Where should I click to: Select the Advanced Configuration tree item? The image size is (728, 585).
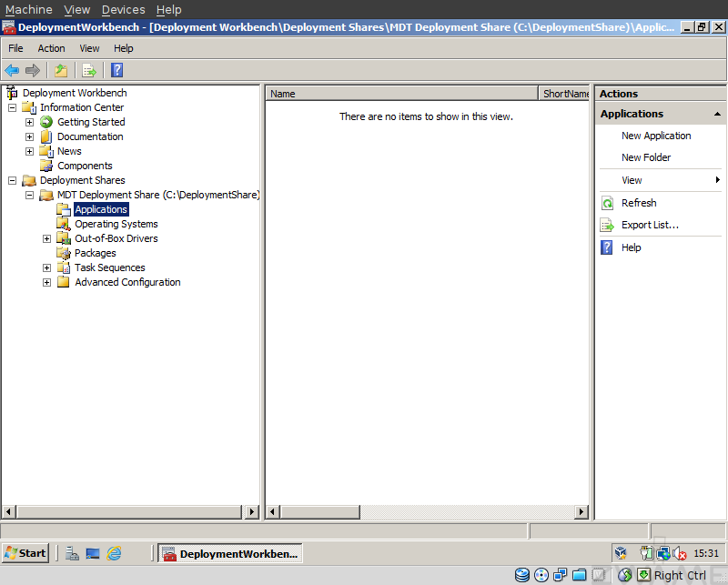(x=127, y=282)
